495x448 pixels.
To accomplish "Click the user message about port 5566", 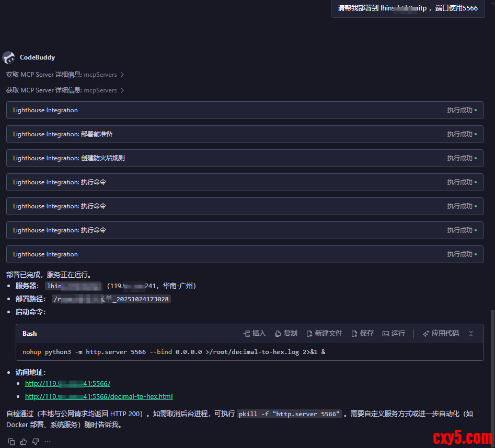I will pos(407,8).
